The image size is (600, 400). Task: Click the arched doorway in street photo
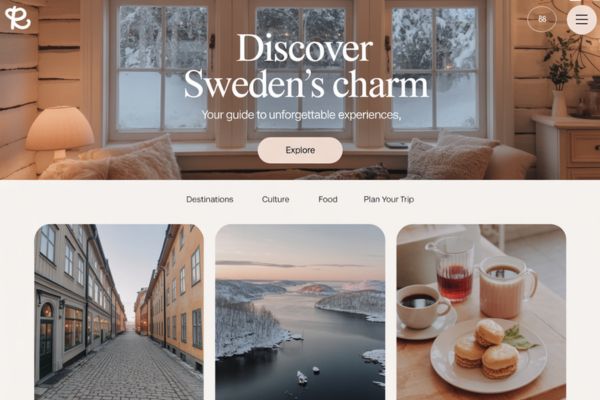click(x=46, y=339)
